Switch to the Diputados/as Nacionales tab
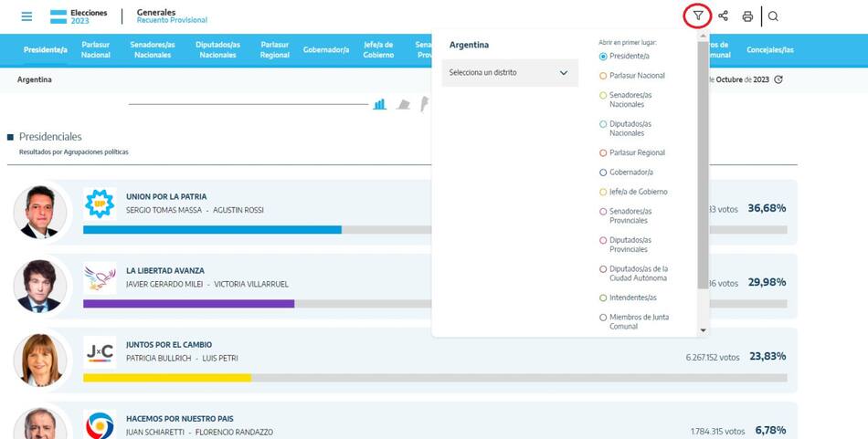The height and width of the screenshot is (439, 868). (x=218, y=49)
